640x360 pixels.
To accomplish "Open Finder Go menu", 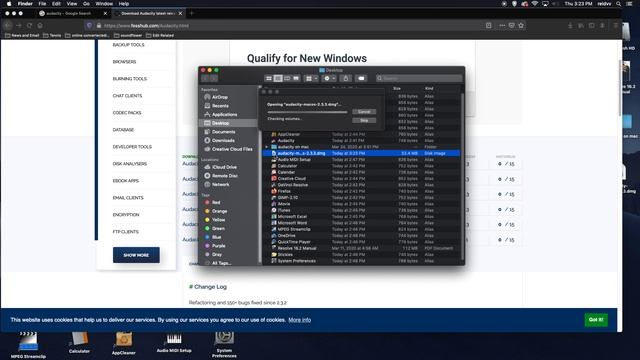I will click(86, 4).
